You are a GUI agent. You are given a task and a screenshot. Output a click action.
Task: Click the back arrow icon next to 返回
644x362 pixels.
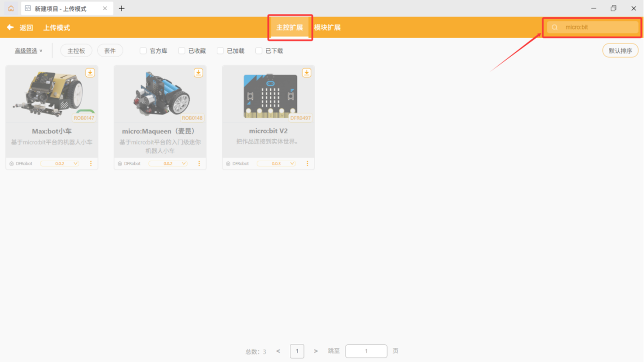[x=10, y=28]
